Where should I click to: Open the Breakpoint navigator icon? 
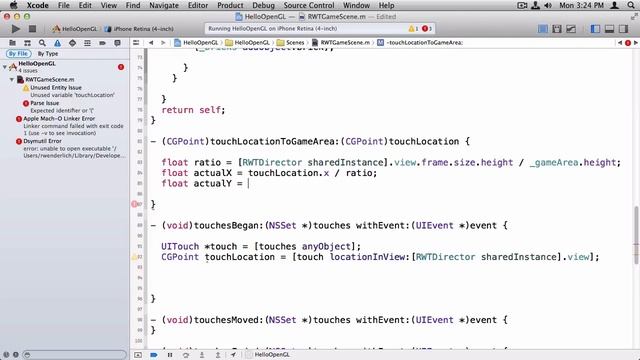[x=102, y=43]
